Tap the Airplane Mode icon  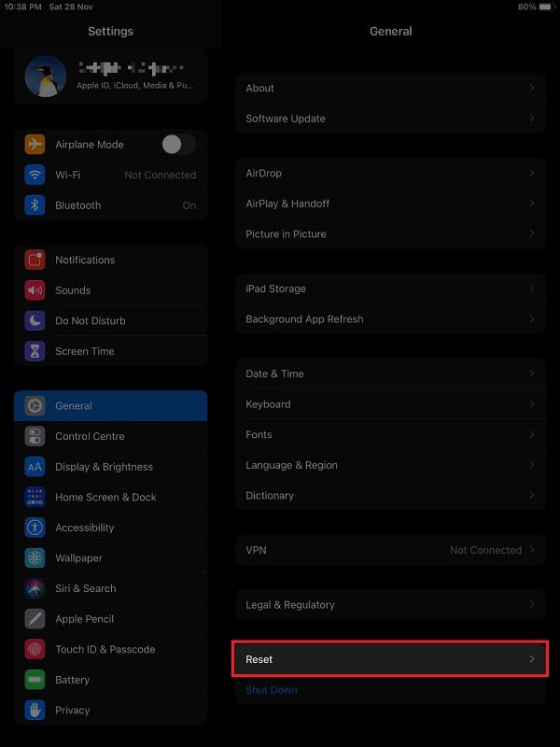(35, 145)
